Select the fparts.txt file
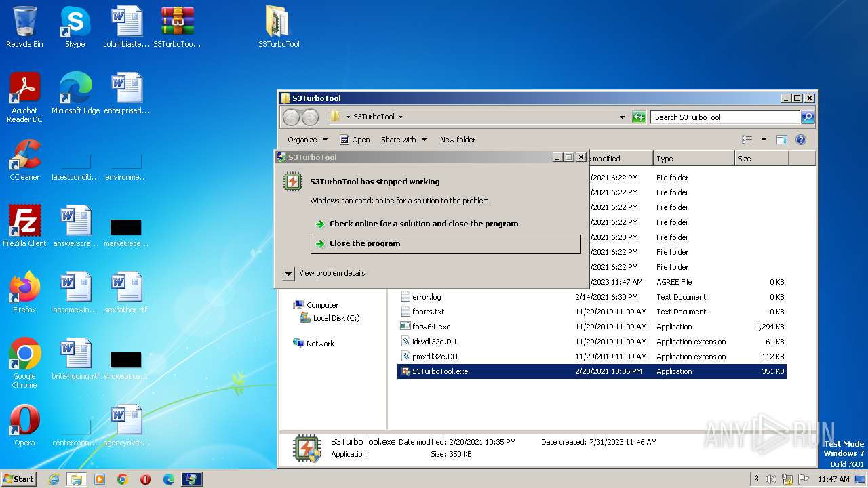 coord(592,312)
